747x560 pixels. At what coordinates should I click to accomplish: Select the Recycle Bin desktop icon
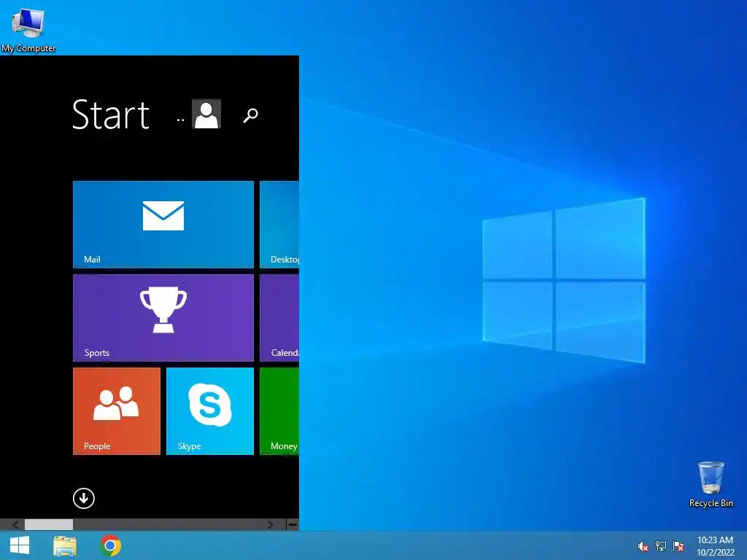pyautogui.click(x=711, y=484)
